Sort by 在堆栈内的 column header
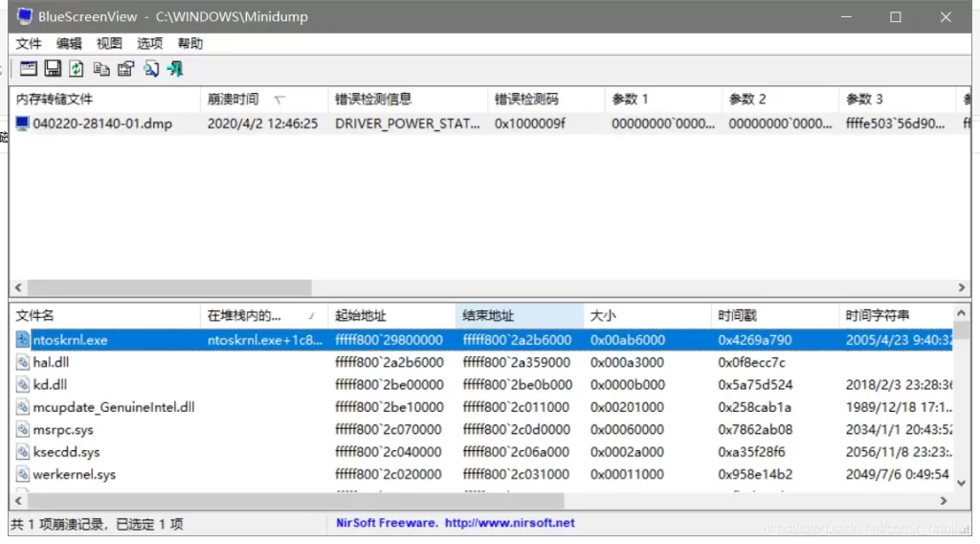 click(264, 316)
